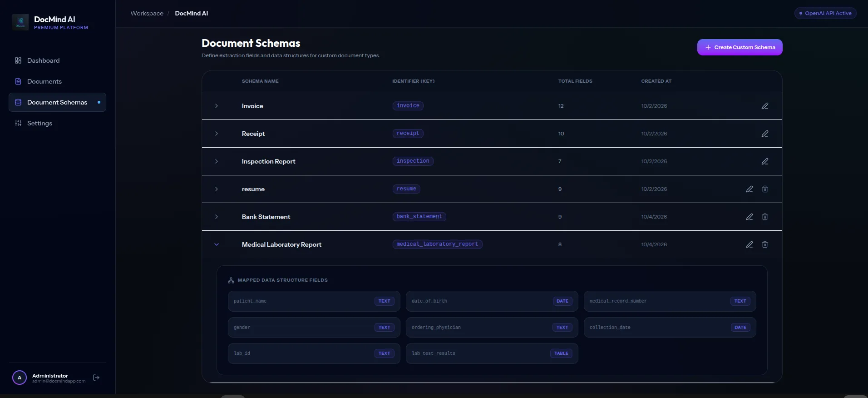The height and width of the screenshot is (398, 868).
Task: Click the ordering_physician field card
Action: click(492, 327)
